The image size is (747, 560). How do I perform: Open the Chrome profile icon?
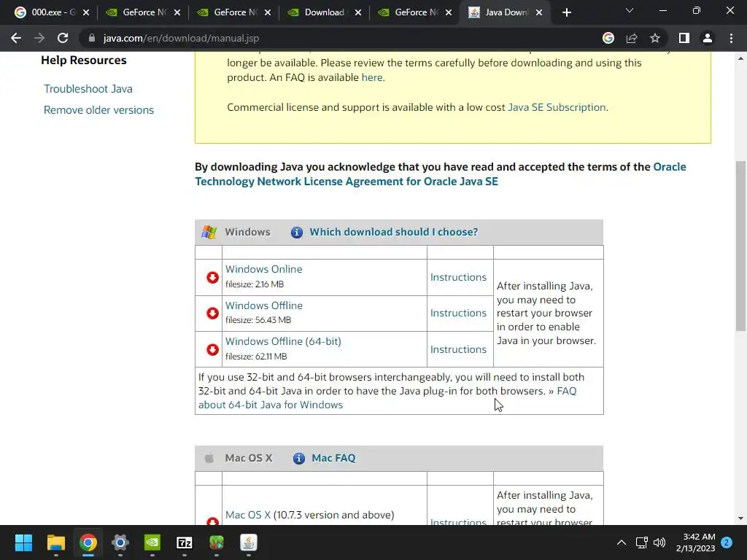pos(708,38)
